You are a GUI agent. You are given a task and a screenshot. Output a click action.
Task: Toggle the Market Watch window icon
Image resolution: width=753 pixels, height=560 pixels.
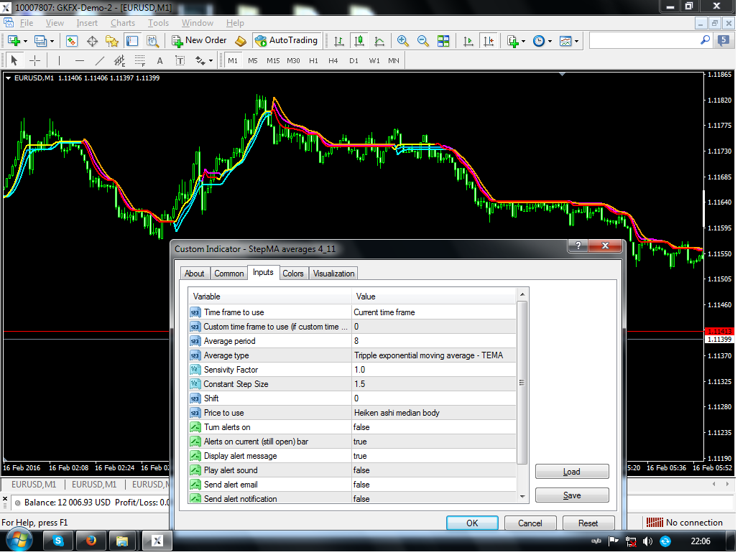(72, 41)
